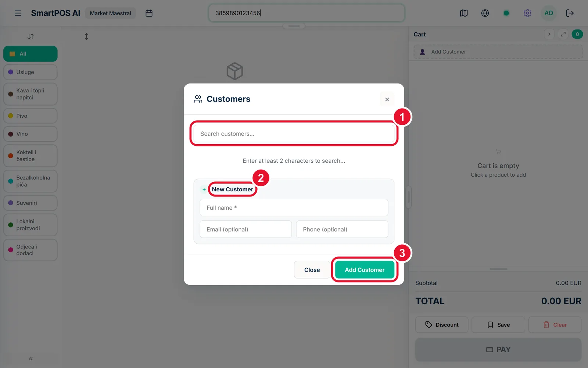Viewport: 588px width, 368px height.
Task: Click the calendar icon beside Market Maestral
Action: [149, 13]
